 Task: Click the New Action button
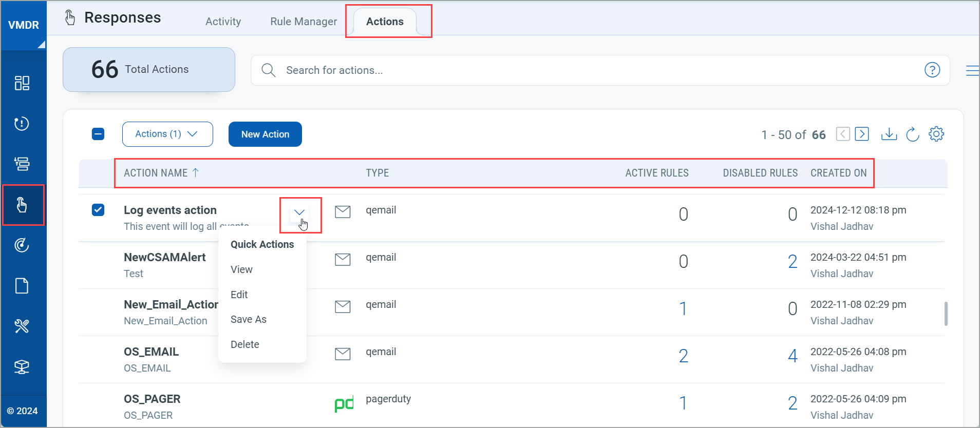point(265,134)
